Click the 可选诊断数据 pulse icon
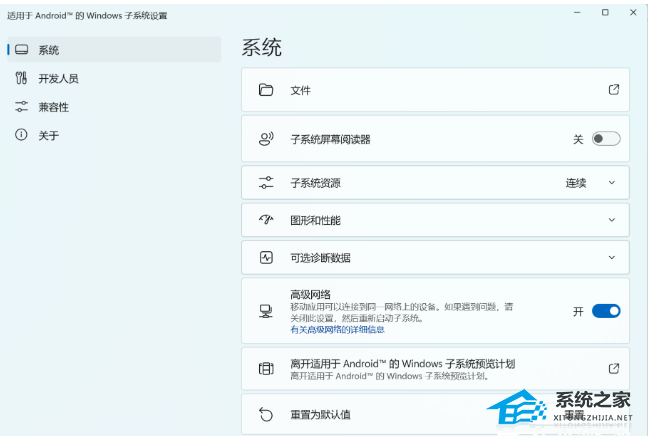The image size is (648, 436). 266,257
